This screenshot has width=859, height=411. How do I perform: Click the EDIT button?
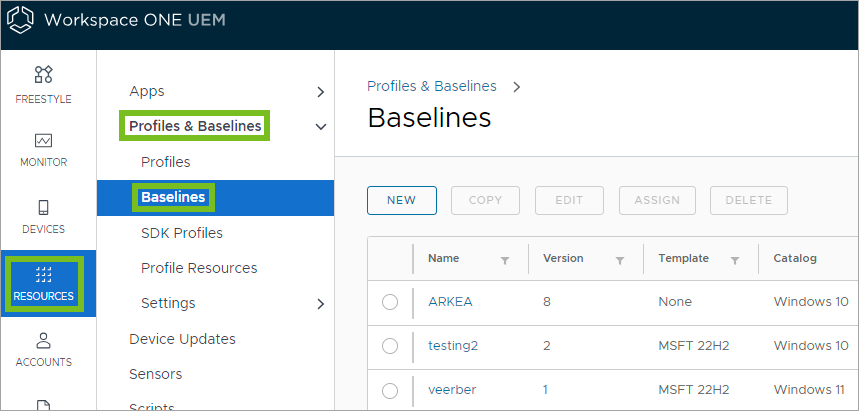tap(569, 201)
